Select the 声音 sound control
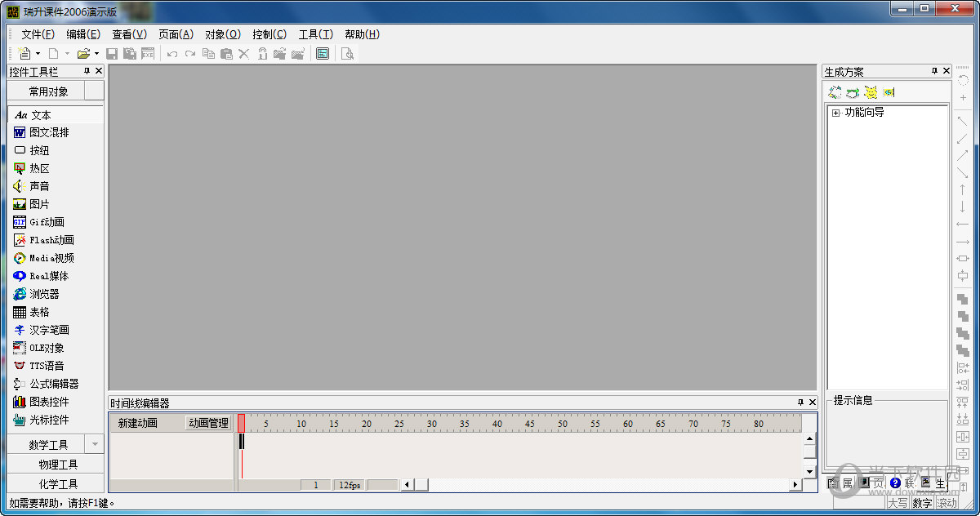This screenshot has width=980, height=516. (x=56, y=186)
